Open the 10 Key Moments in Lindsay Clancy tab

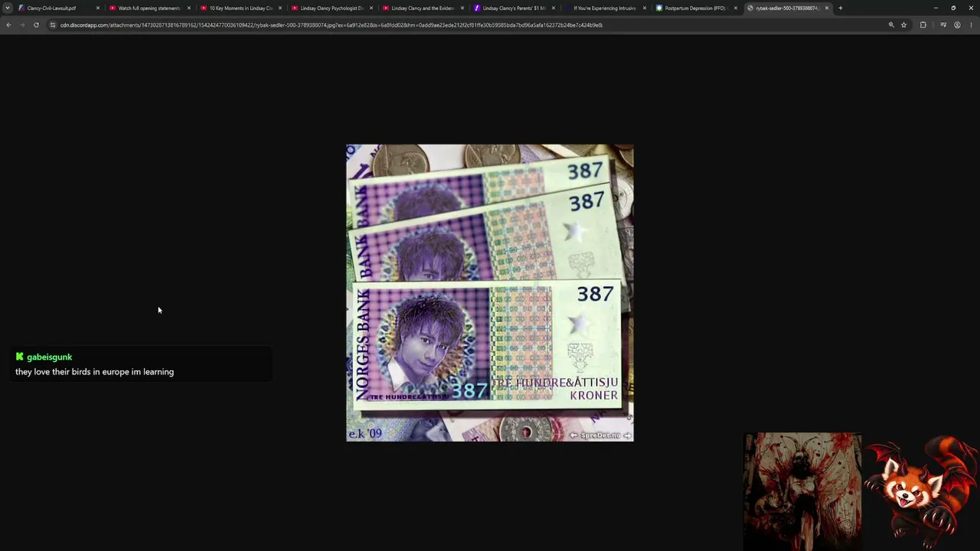pyautogui.click(x=240, y=8)
